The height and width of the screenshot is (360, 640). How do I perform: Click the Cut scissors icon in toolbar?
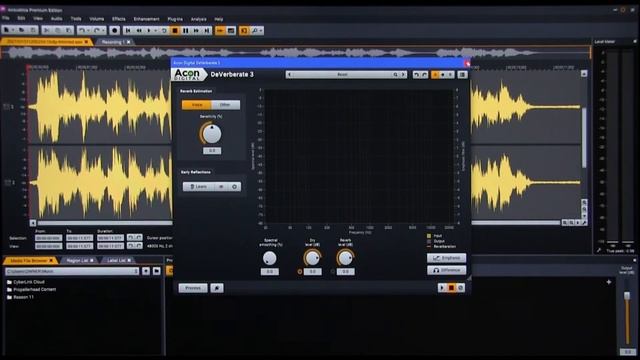click(47, 31)
